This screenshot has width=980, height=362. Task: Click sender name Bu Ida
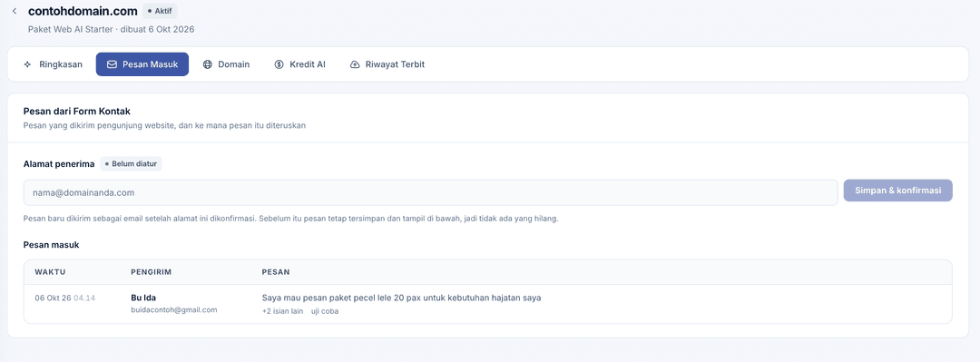tap(143, 298)
